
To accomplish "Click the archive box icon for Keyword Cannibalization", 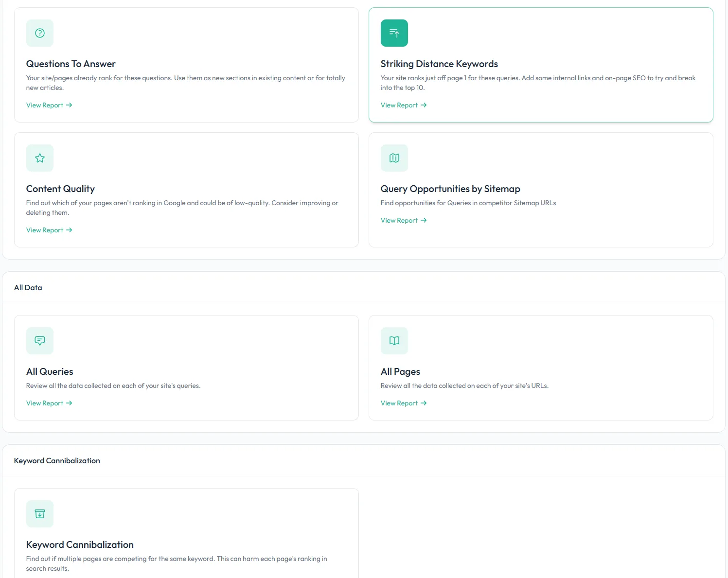I will [40, 514].
